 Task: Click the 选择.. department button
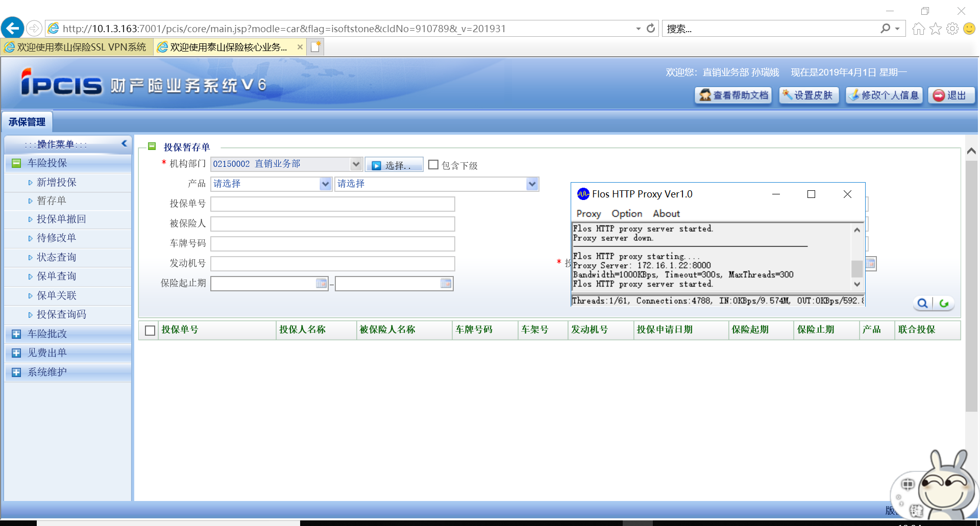pyautogui.click(x=394, y=165)
